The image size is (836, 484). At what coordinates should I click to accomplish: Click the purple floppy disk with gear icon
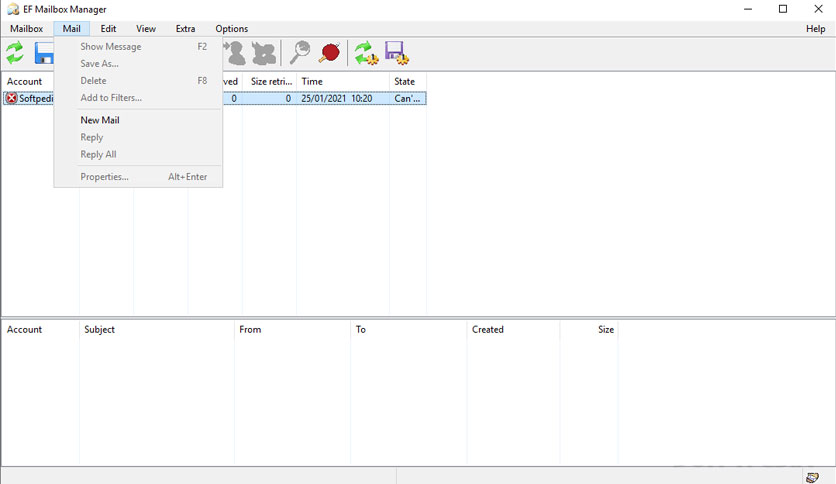(397, 53)
